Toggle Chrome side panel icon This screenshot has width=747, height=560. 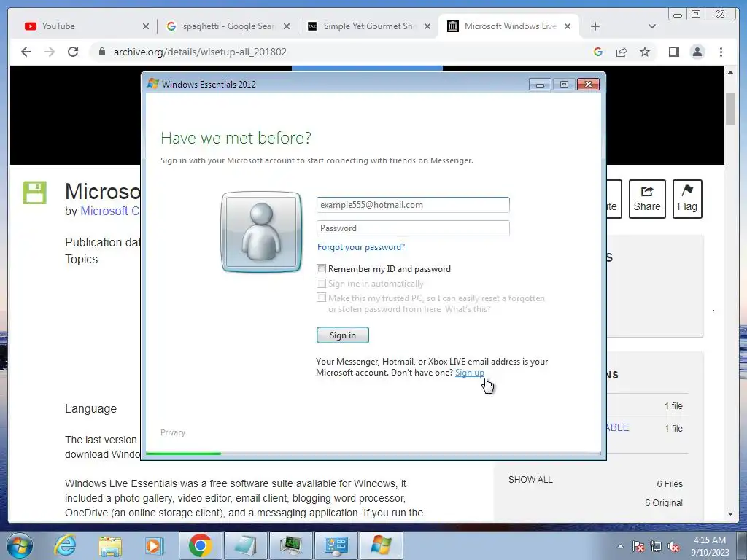[673, 52]
